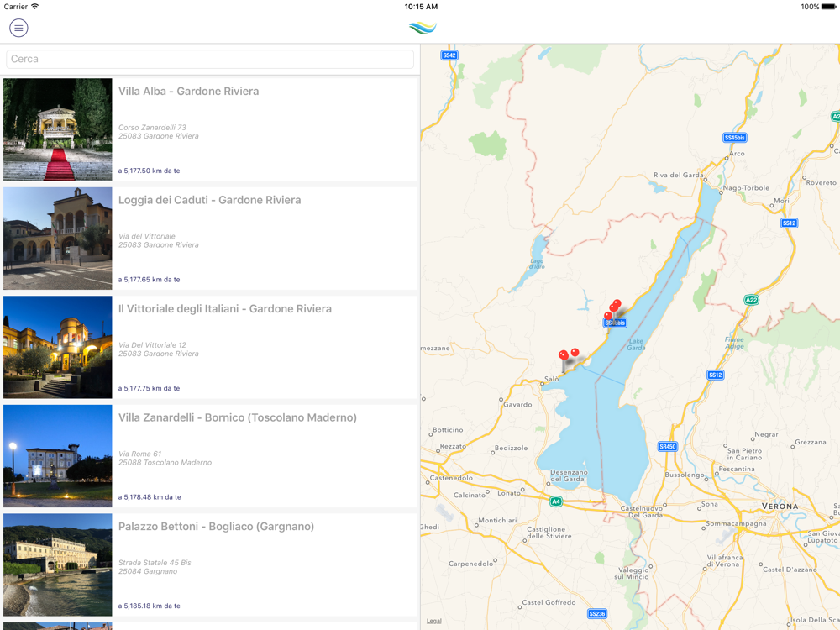The height and width of the screenshot is (630, 840).
Task: Click the distance "a 5,177.50 km da te"
Action: tap(149, 171)
